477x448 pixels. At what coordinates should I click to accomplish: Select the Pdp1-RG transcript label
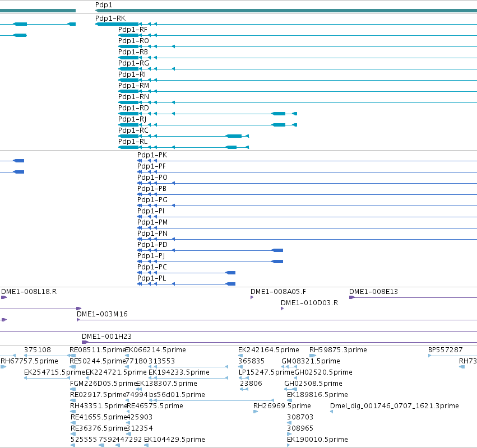coord(133,63)
